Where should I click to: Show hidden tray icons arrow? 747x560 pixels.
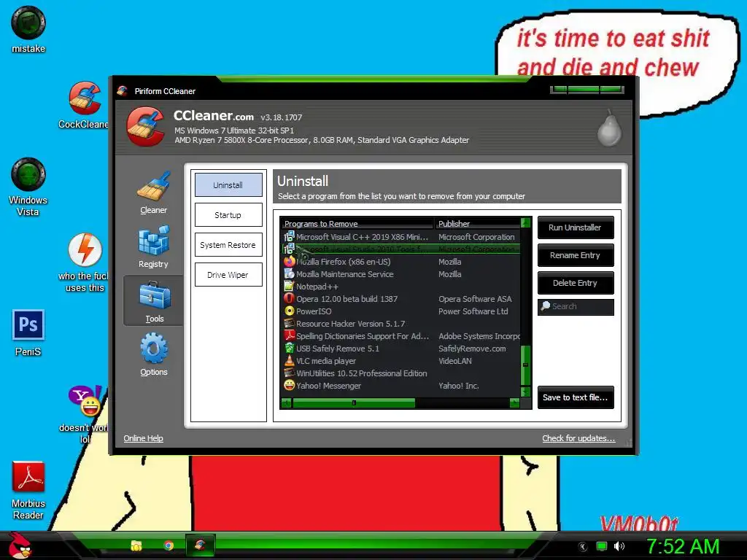[x=582, y=547]
